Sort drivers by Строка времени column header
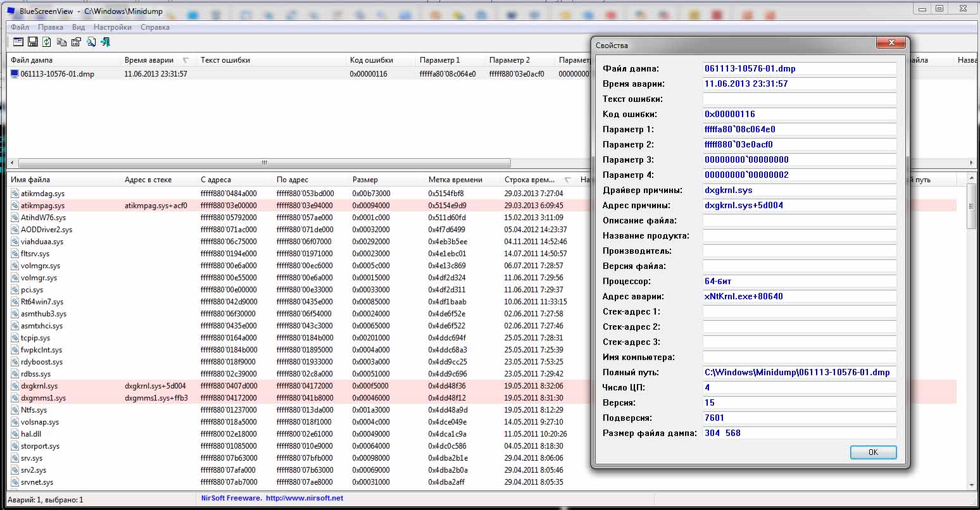 coord(529,180)
